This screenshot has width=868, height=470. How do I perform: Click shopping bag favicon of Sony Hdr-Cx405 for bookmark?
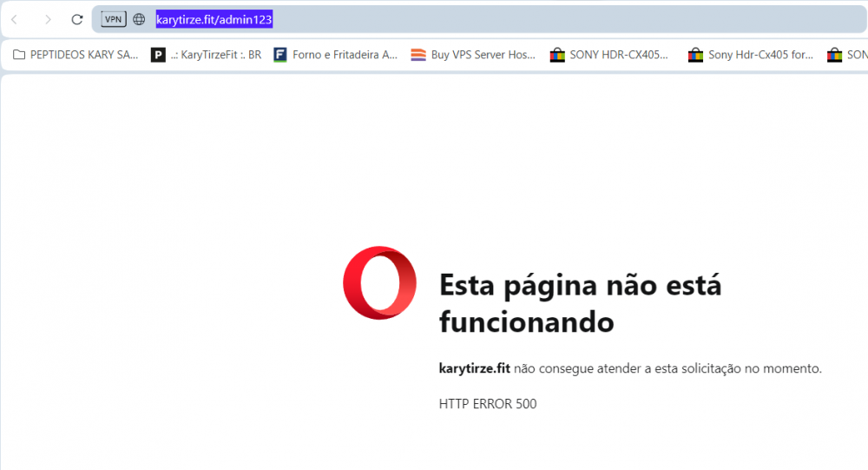695,55
